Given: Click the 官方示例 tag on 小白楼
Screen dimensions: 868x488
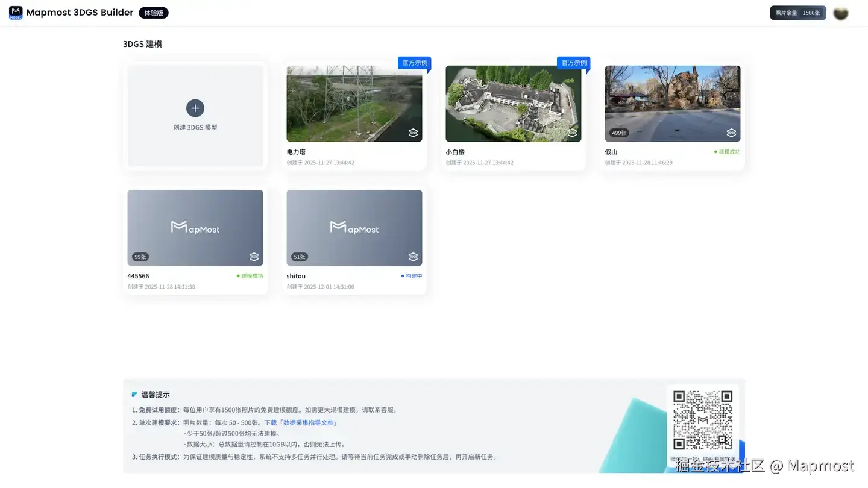Looking at the screenshot, I should click(574, 63).
